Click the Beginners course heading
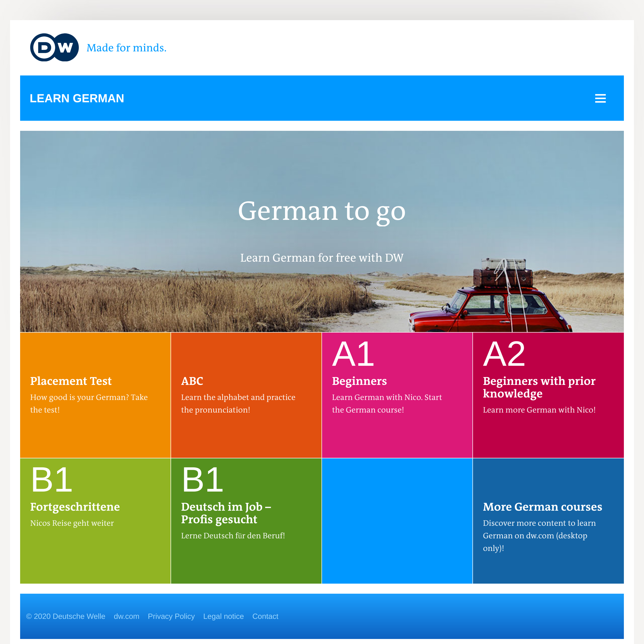The height and width of the screenshot is (644, 644). pyautogui.click(x=359, y=381)
